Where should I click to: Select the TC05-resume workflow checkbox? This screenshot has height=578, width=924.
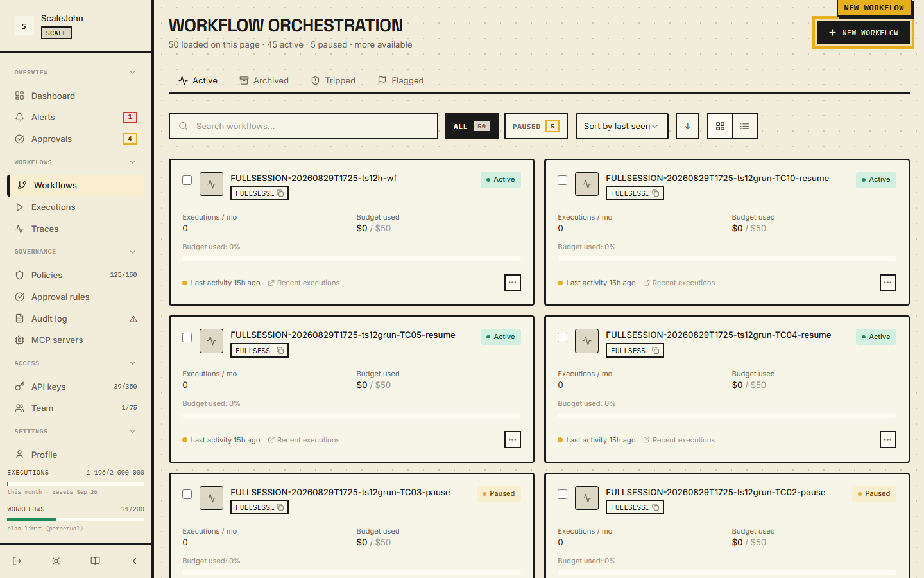[187, 337]
